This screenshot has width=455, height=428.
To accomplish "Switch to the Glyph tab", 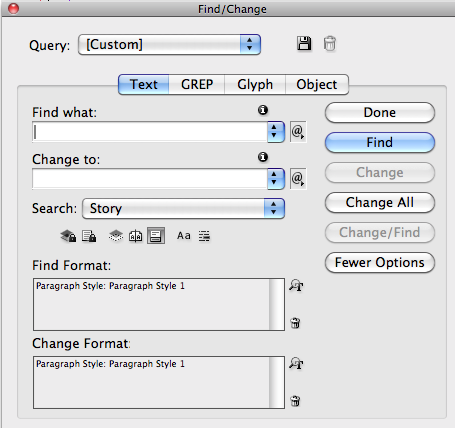I will click(x=255, y=84).
